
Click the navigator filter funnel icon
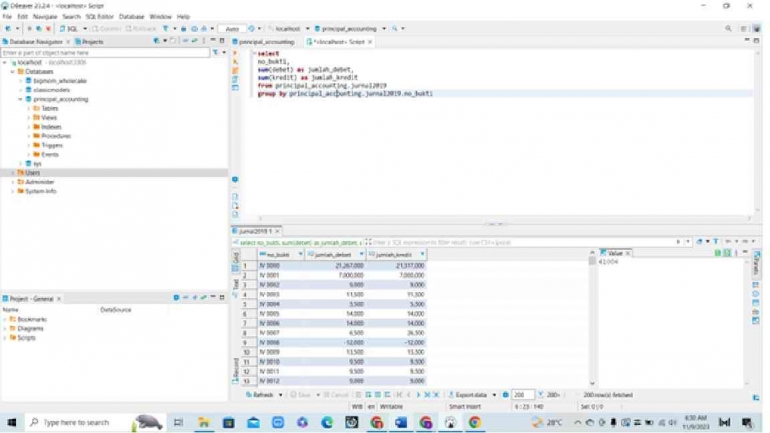coord(215,53)
